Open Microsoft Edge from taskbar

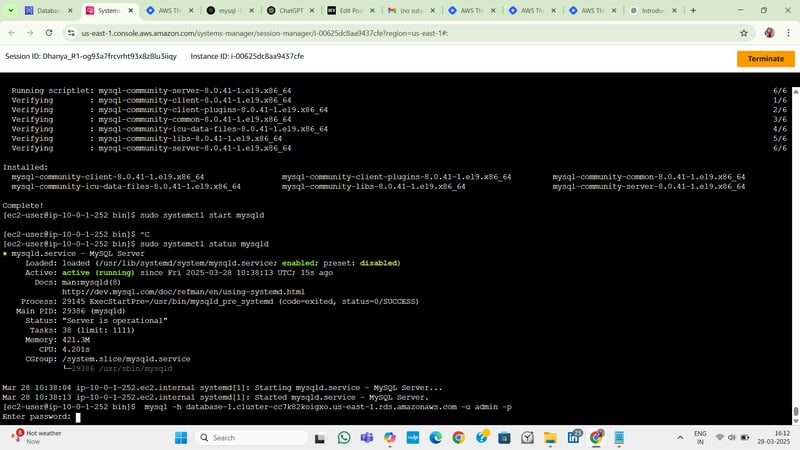435,438
